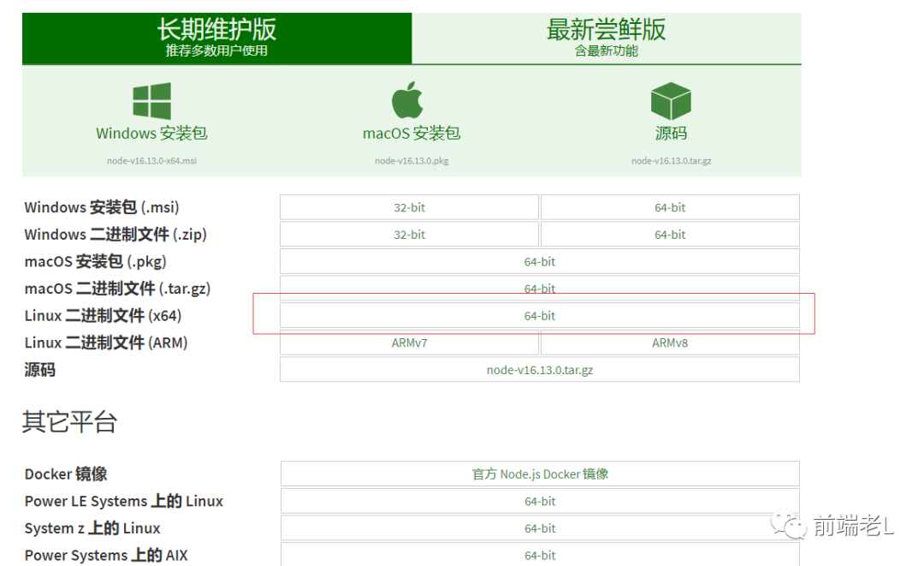The image size is (924, 566).
Task: Click node-v16.13.0.pkg filename text
Action: click(412, 161)
